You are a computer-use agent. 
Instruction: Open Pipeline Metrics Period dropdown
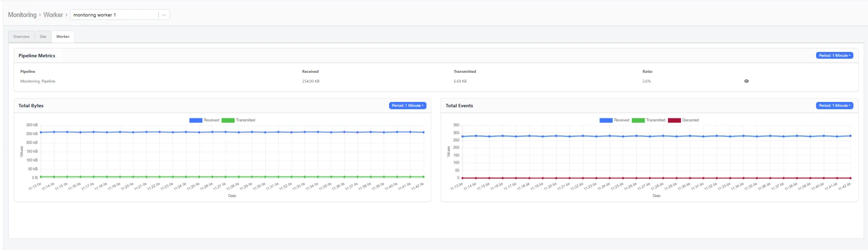point(834,56)
